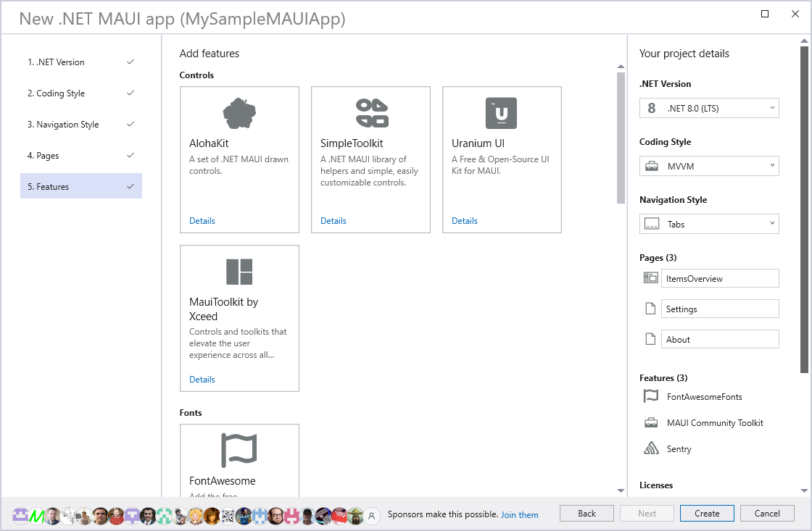812x531 pixels.
Task: Click the Uranium UI logo icon
Action: [x=501, y=113]
